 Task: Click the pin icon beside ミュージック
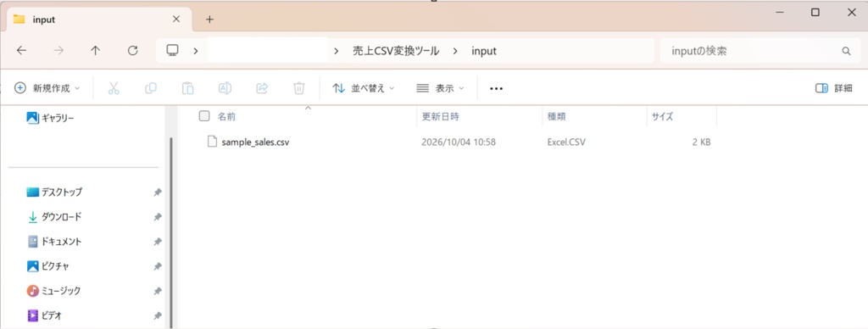pyautogui.click(x=157, y=291)
